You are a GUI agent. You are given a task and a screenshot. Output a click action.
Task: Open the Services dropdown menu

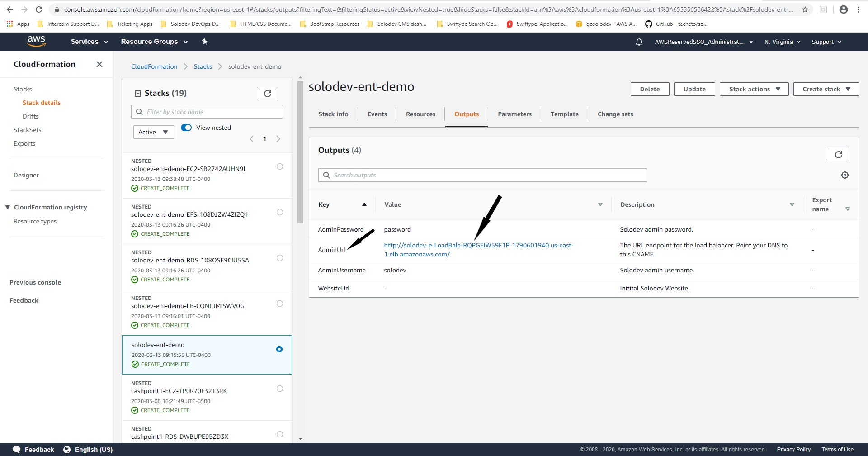tap(89, 42)
